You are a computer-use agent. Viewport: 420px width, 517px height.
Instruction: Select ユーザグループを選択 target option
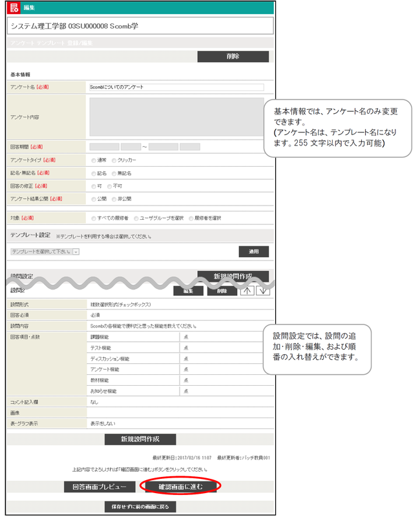(x=136, y=218)
